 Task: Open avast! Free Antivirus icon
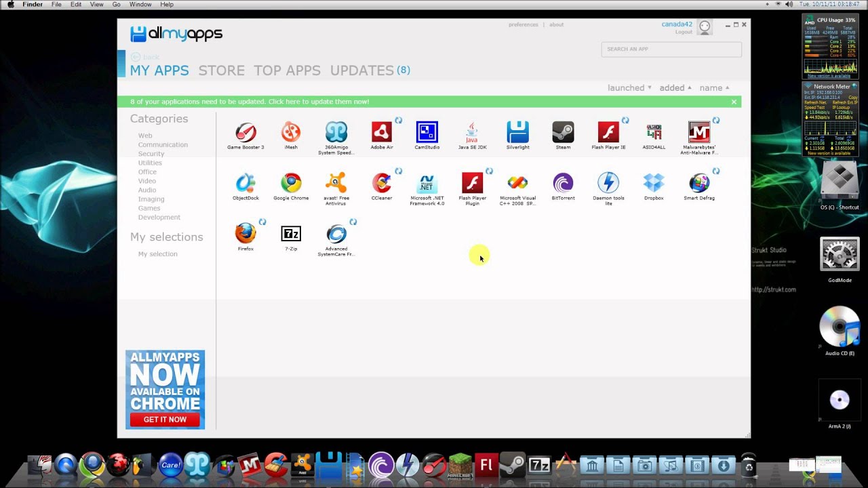coord(336,183)
